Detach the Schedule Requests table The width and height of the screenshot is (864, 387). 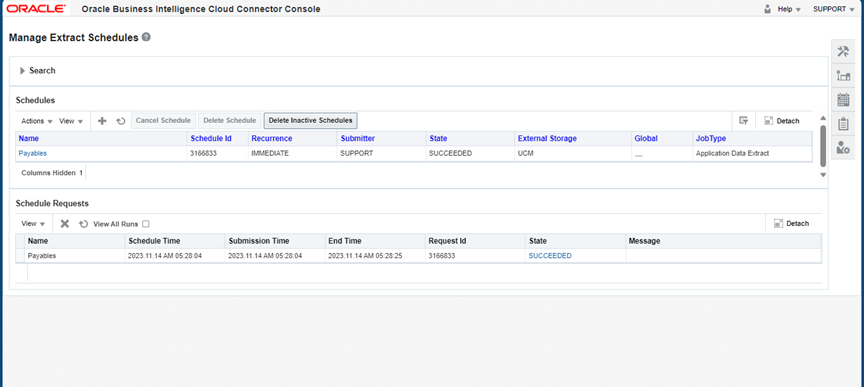coord(791,223)
